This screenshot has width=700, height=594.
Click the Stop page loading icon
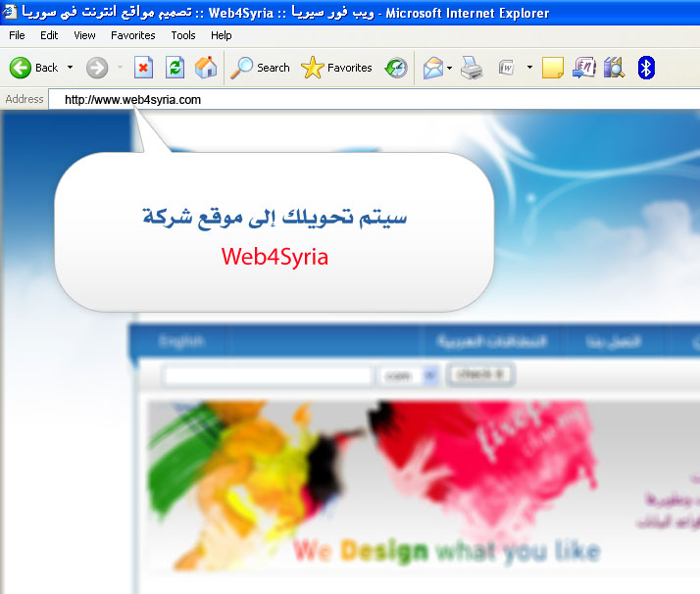click(x=144, y=68)
